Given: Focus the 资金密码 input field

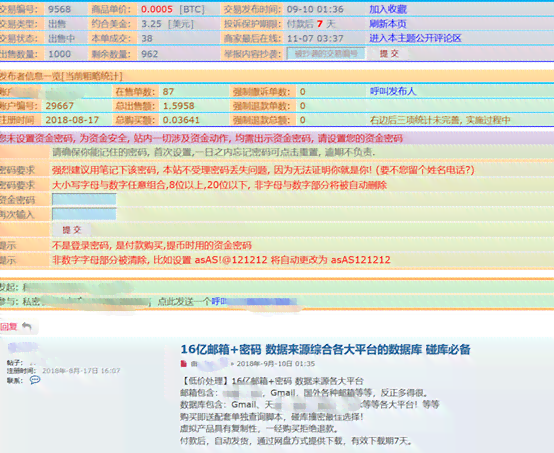Looking at the screenshot, I should 84,199.
